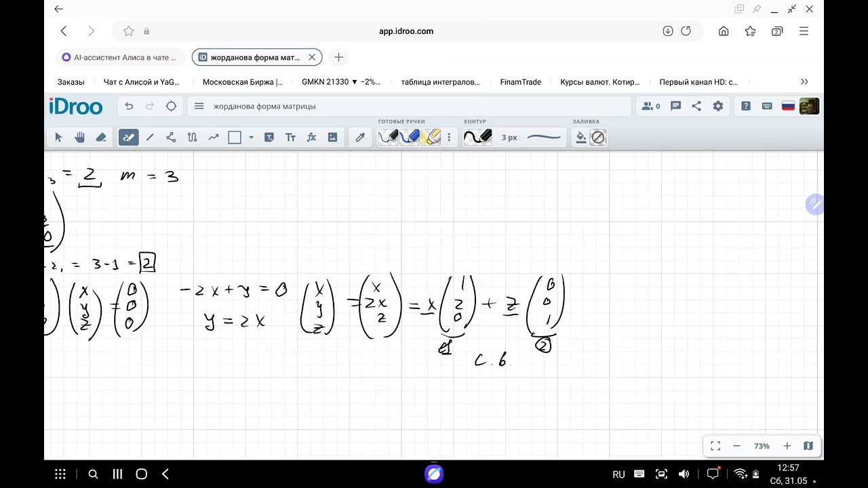The width and height of the screenshot is (868, 488).
Task: Insert an image with the image tool
Action: click(332, 138)
